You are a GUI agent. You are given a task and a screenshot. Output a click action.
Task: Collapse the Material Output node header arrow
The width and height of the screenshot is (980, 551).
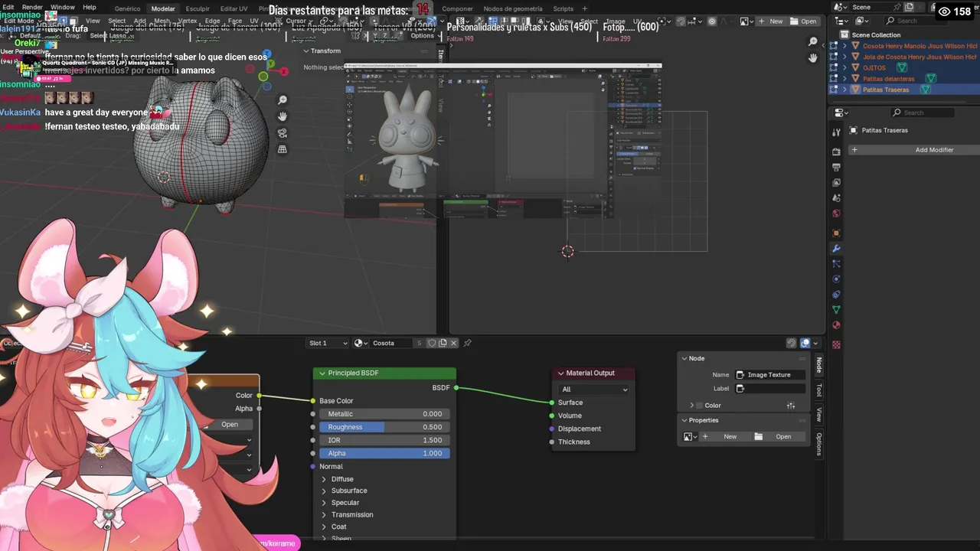click(560, 373)
